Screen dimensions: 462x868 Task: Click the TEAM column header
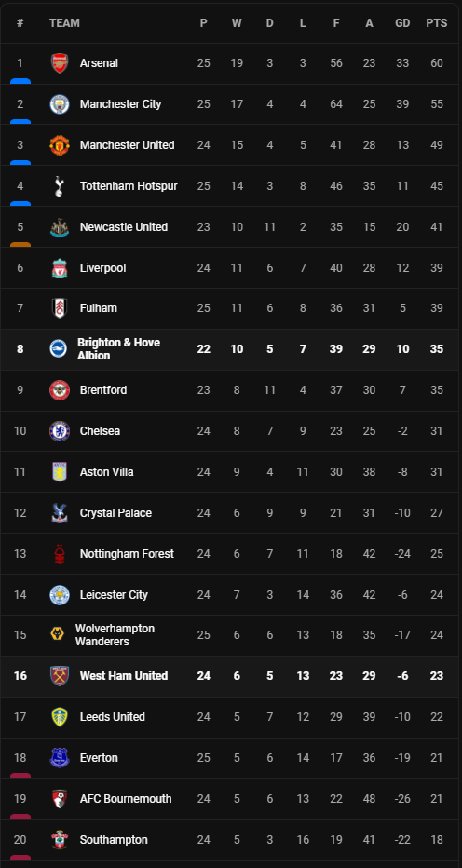tap(64, 23)
